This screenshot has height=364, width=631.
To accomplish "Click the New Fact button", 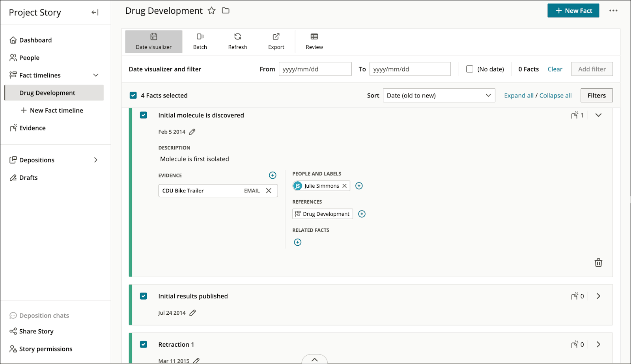I will point(573,11).
